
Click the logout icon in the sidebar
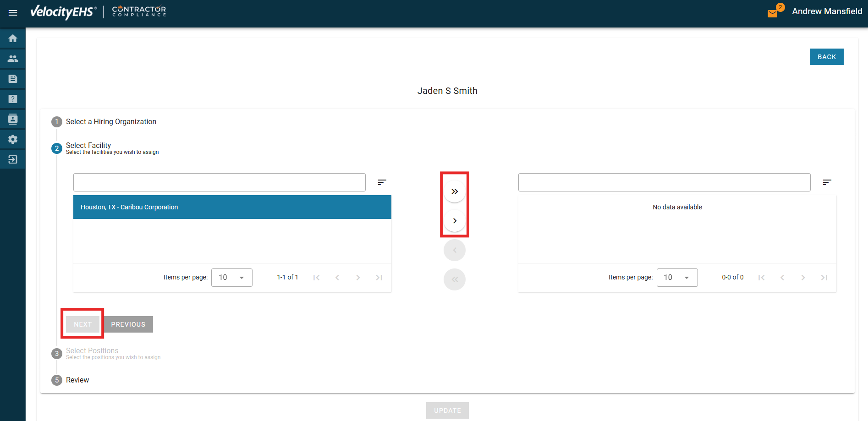pos(13,159)
